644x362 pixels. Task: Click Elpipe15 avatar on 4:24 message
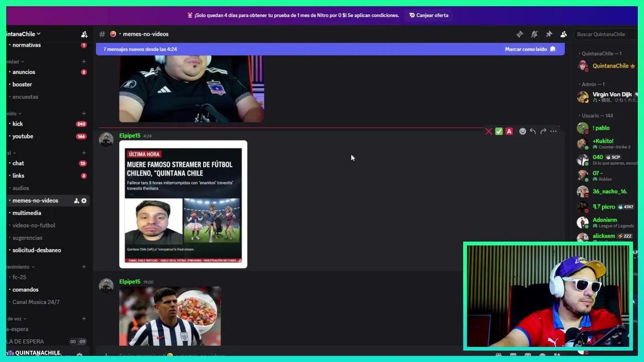(x=106, y=140)
